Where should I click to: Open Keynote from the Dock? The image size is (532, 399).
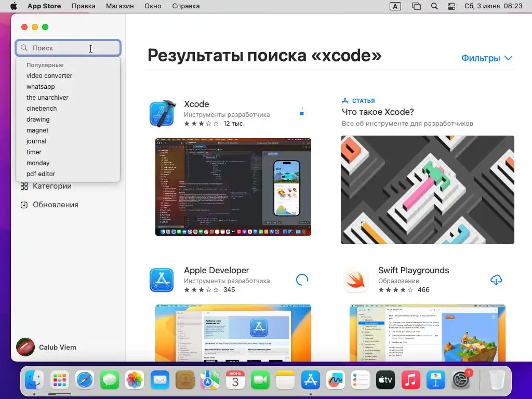coord(436,380)
